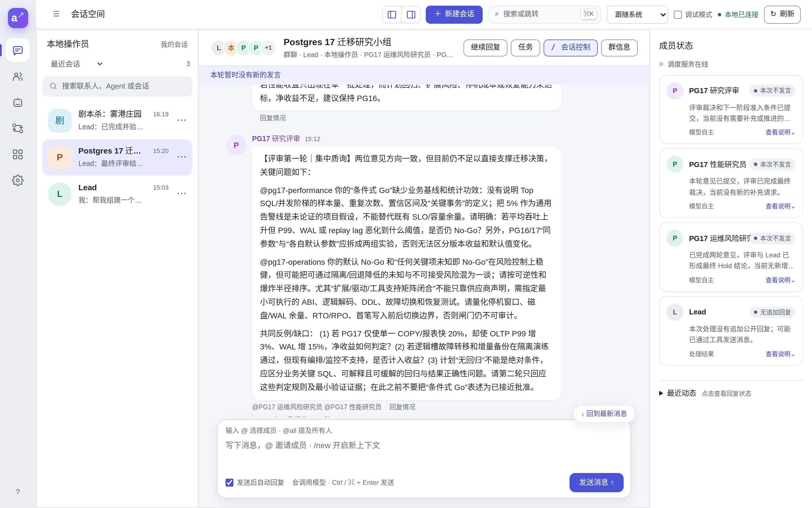Toggle the right panel layout icon
812x508 pixels.
tap(411, 14)
